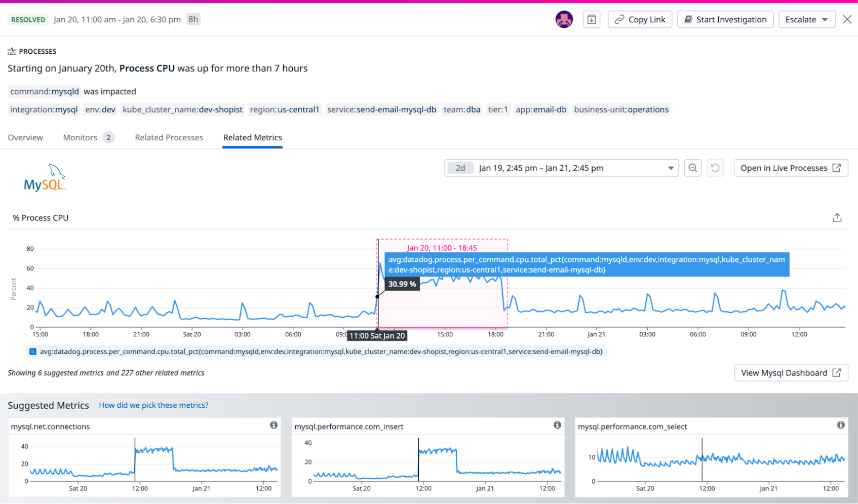Image resolution: width=858 pixels, height=504 pixels.
Task: Click the info icon on mysql.performance.com_select card
Action: [841, 425]
